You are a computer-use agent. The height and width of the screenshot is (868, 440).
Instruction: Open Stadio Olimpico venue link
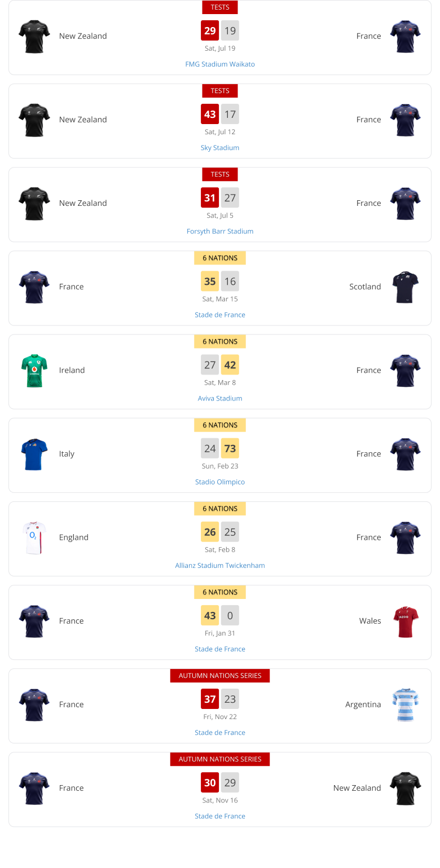tap(220, 482)
